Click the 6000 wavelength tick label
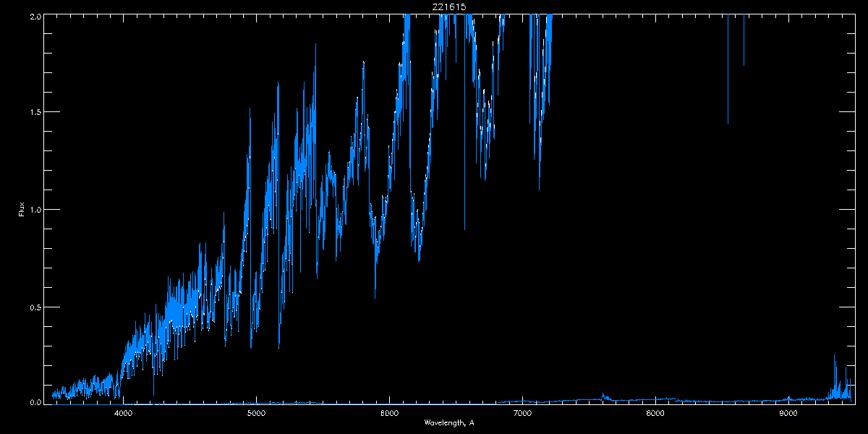 pyautogui.click(x=389, y=414)
